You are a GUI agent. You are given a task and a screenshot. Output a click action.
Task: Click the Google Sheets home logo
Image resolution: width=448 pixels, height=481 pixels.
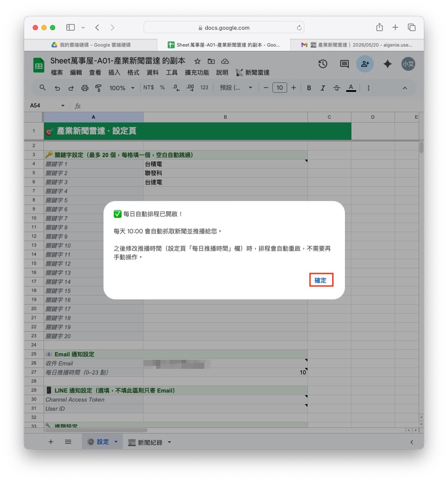39,65
